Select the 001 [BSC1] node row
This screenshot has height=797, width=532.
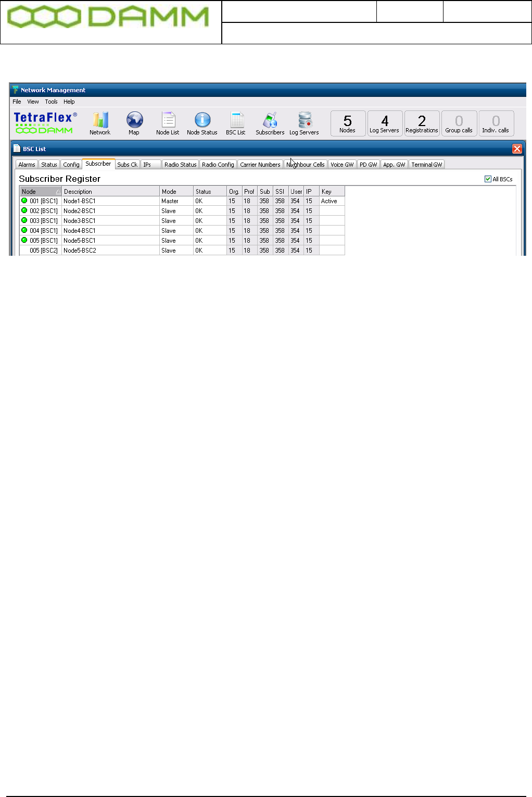point(182,201)
